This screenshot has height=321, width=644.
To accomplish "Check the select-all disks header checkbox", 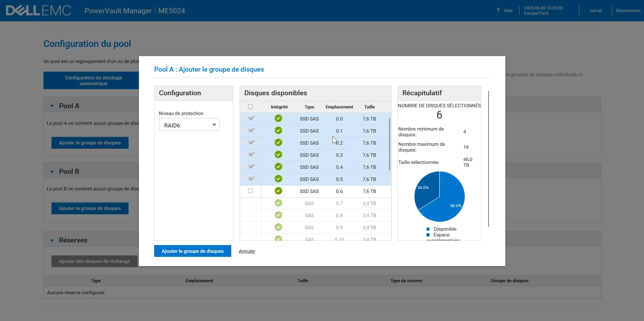I will [x=251, y=107].
